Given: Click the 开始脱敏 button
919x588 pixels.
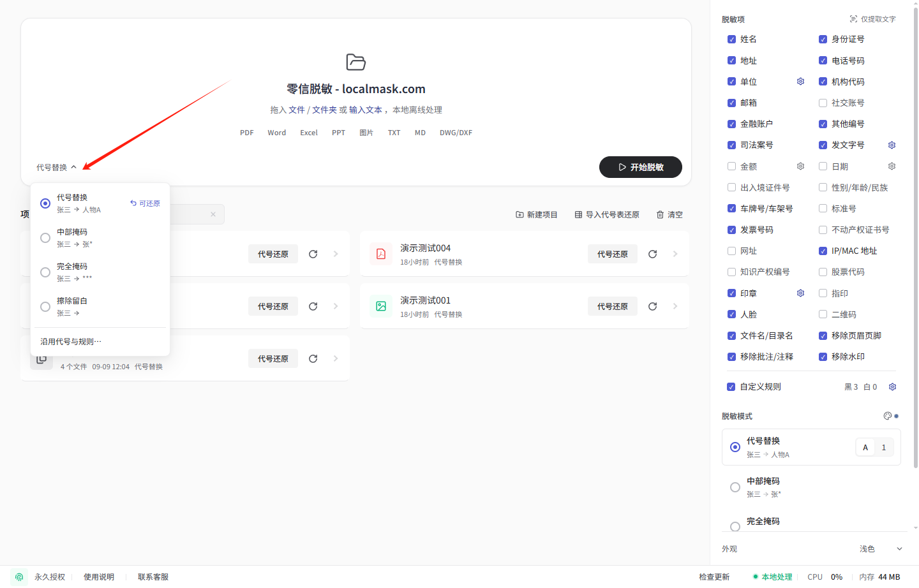Looking at the screenshot, I should pos(641,167).
